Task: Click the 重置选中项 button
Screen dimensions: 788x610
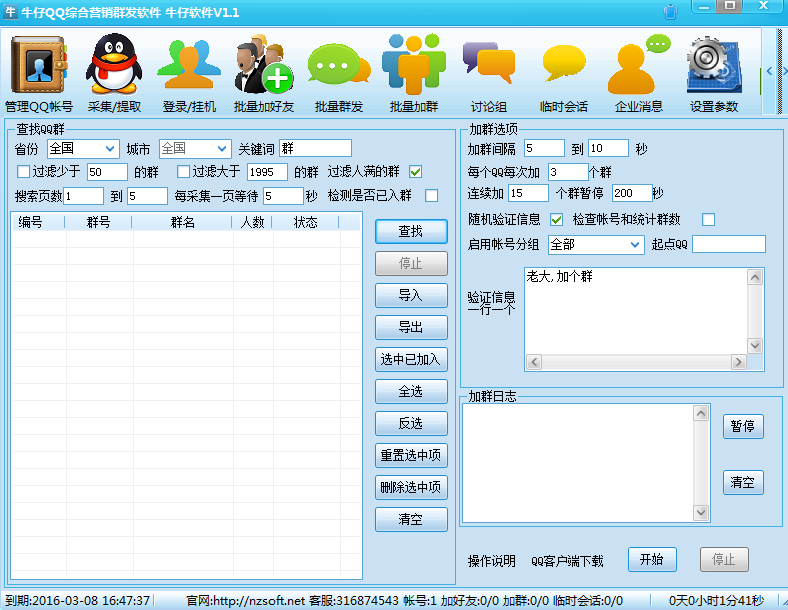Action: click(411, 455)
